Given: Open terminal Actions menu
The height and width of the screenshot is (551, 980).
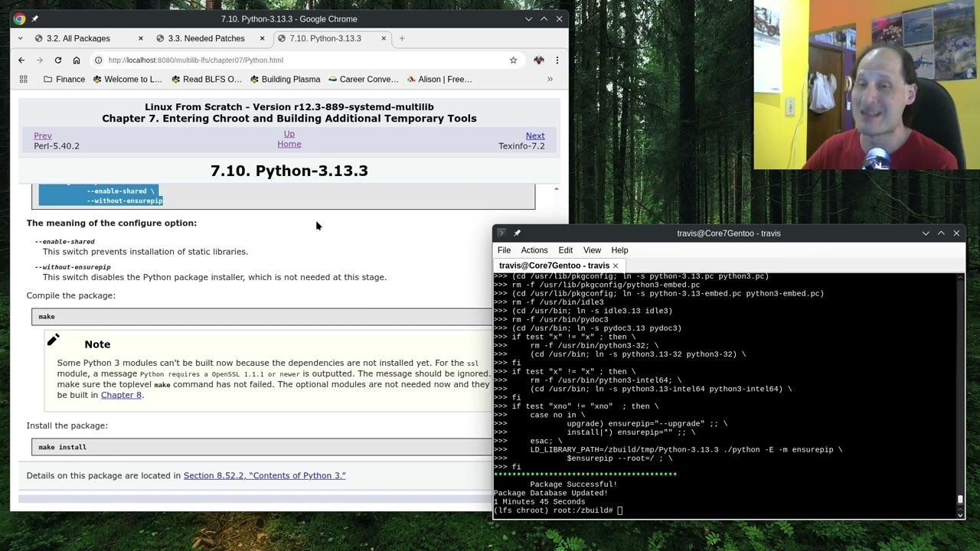Looking at the screenshot, I should click(534, 250).
